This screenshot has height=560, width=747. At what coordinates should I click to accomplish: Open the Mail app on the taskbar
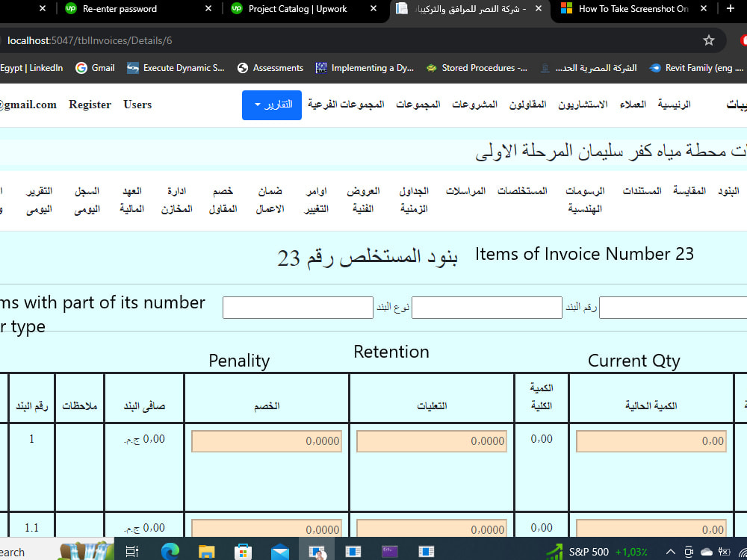[x=279, y=552]
